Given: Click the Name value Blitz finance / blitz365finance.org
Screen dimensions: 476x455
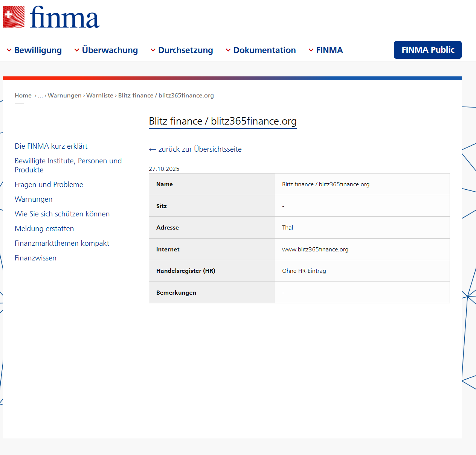Looking at the screenshot, I should 326,184.
